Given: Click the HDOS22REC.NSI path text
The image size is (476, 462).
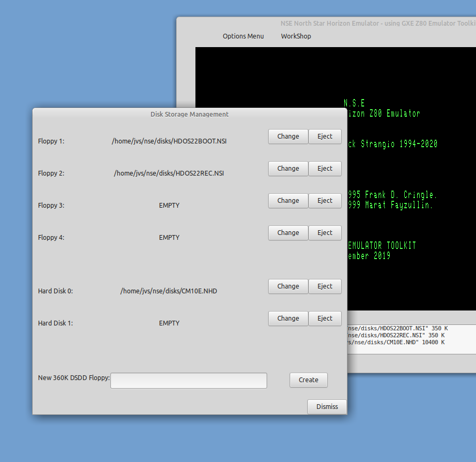Looking at the screenshot, I should coord(169,173).
